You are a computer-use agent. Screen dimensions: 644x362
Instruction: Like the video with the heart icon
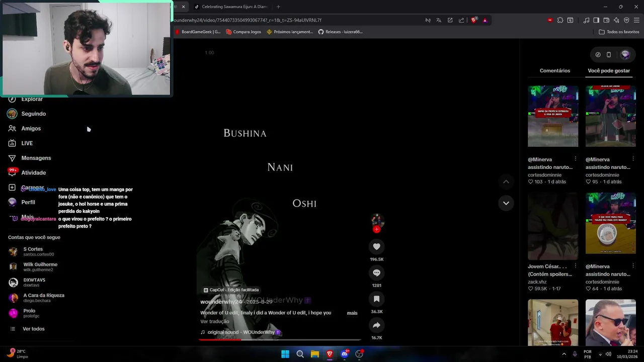[x=376, y=246]
